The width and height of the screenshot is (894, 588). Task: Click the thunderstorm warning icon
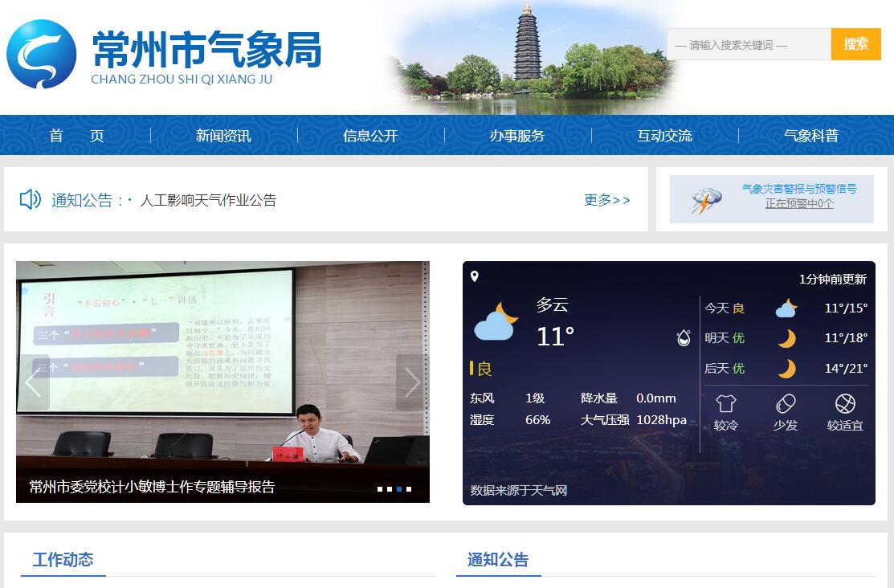(706, 200)
